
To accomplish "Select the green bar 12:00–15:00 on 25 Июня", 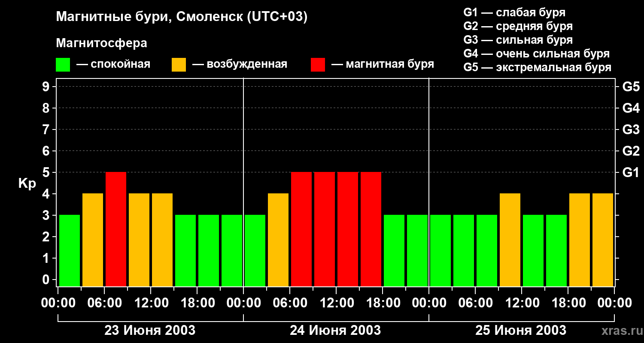I will click(533, 250).
